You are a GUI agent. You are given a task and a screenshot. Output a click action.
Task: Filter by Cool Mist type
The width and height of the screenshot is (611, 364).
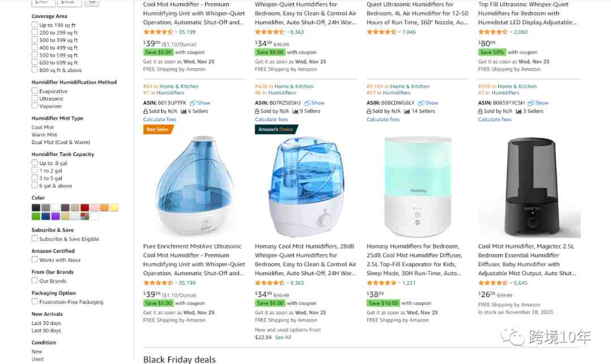click(x=42, y=127)
